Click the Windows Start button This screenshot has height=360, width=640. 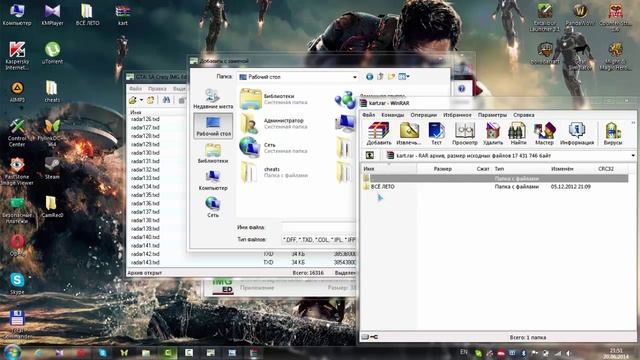12,352
